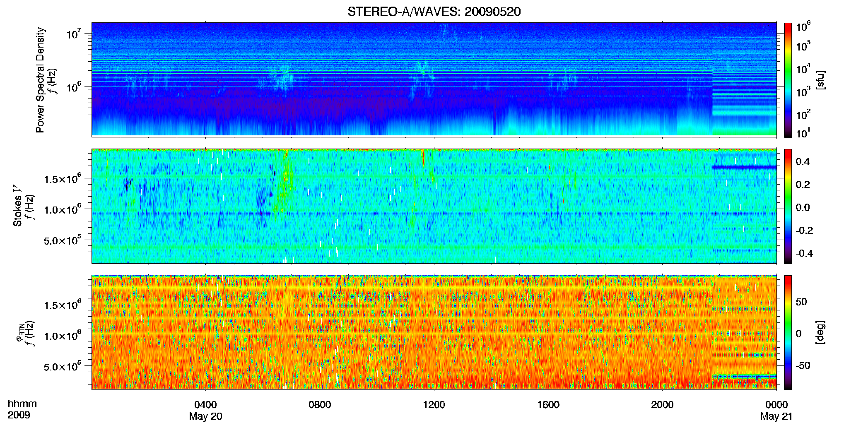Click the "-50" value on the degrees colorbar

point(803,365)
